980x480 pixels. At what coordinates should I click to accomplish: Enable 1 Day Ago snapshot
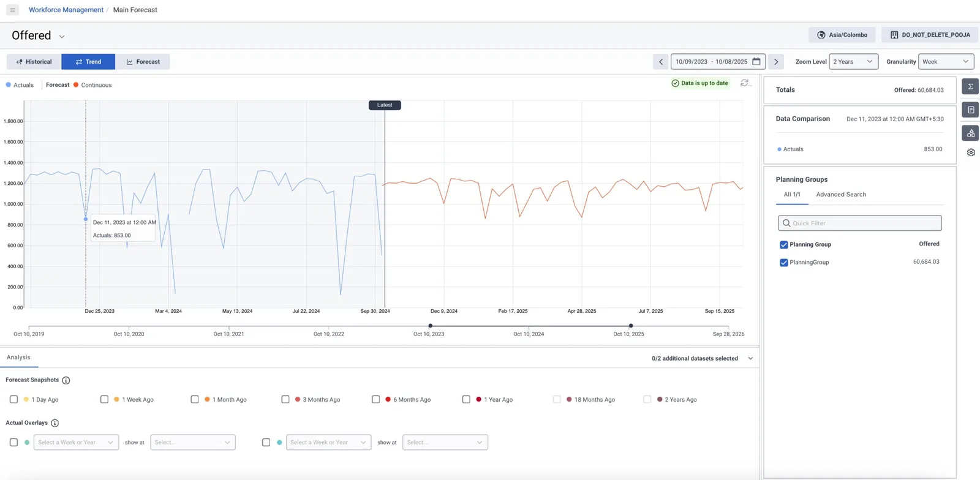tap(13, 399)
